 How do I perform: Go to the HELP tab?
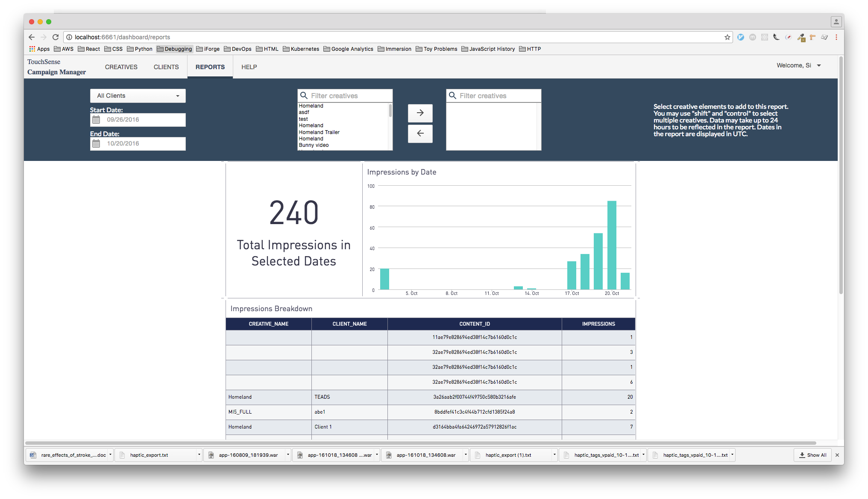(x=249, y=67)
